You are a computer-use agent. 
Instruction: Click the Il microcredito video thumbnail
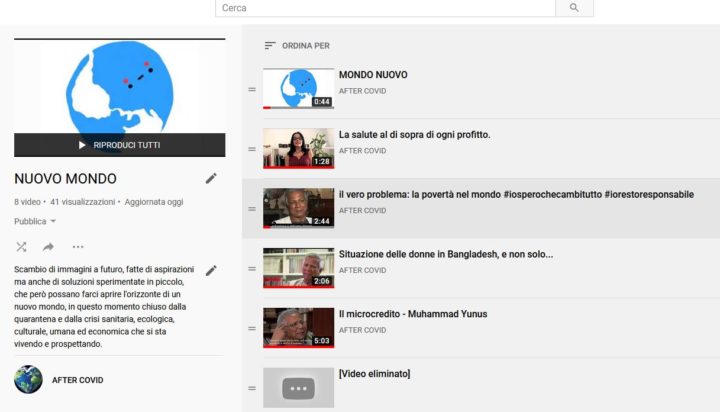[298, 328]
